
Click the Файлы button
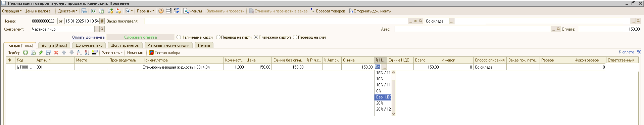coord(193,11)
